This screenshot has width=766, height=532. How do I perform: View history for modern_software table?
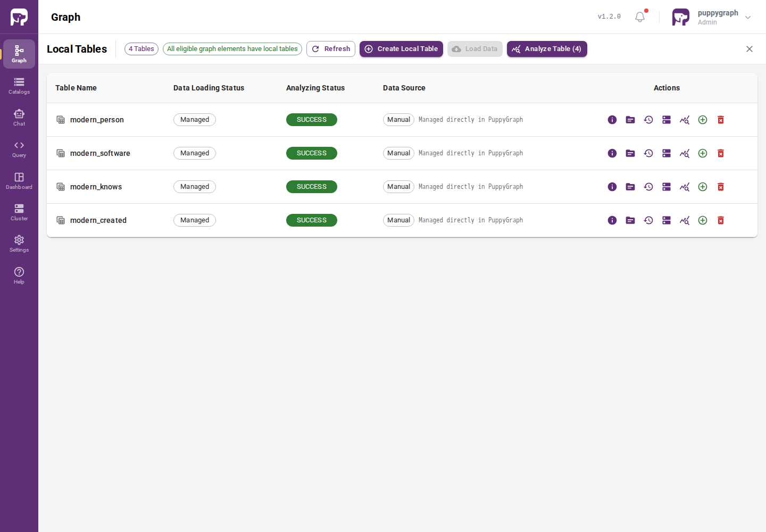[x=648, y=153]
